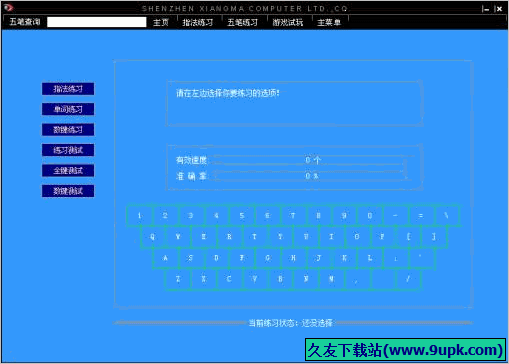Click the virtual keyboard F key
This screenshot has width=509, height=364.
(x=242, y=258)
